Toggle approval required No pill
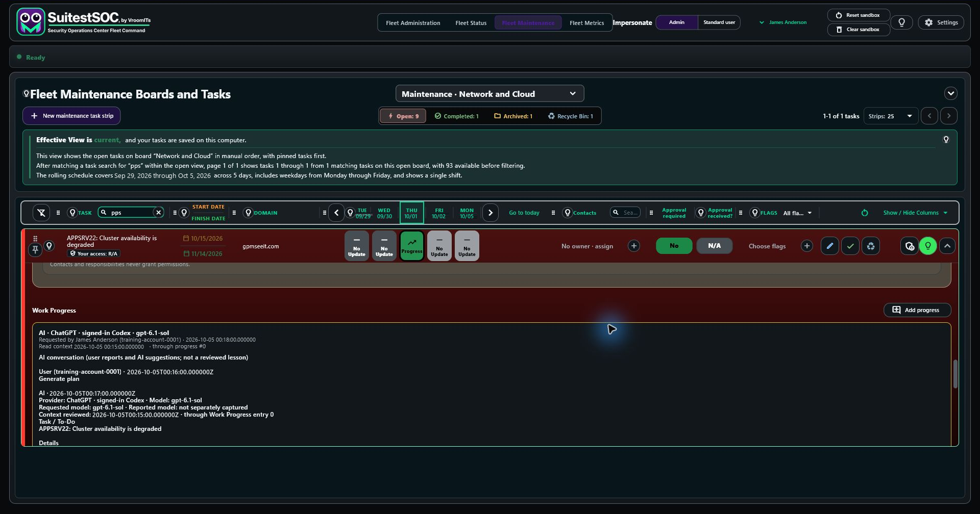The width and height of the screenshot is (980, 514). coord(674,246)
